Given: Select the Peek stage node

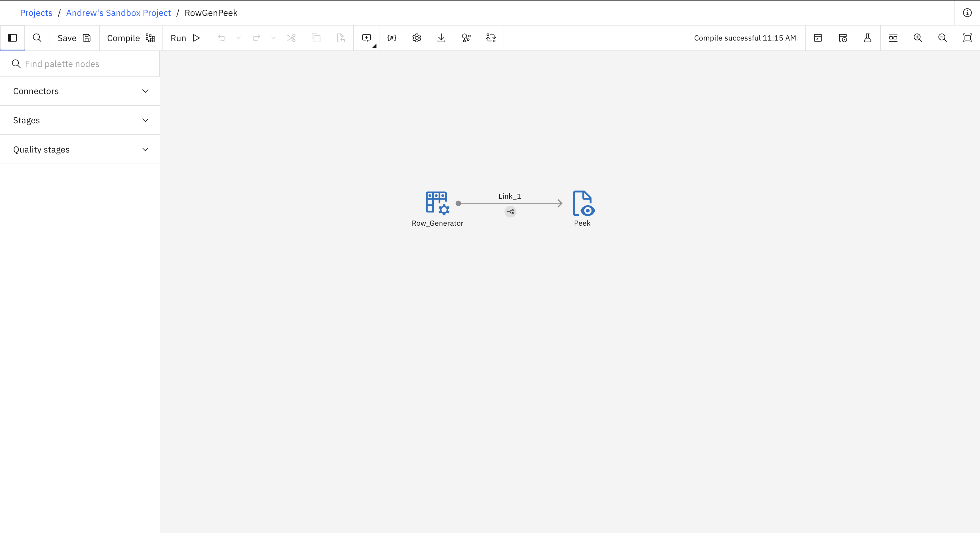Looking at the screenshot, I should 583,204.
